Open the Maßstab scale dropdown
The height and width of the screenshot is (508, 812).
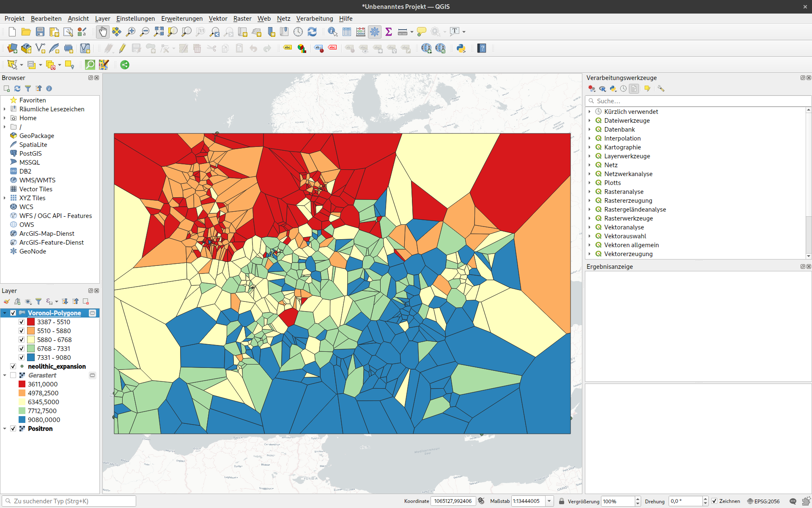point(549,501)
